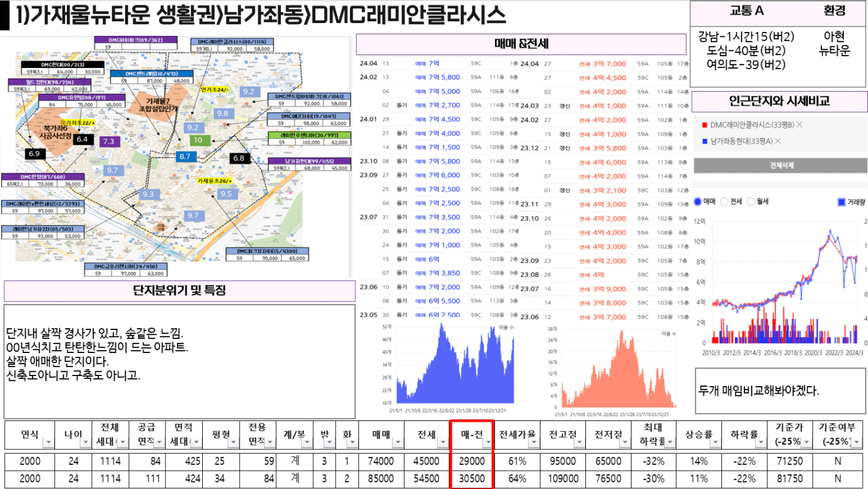Open the 매매 column filter dropdown
Image resolution: width=868 pixels, height=489 pixels.
coord(398,442)
